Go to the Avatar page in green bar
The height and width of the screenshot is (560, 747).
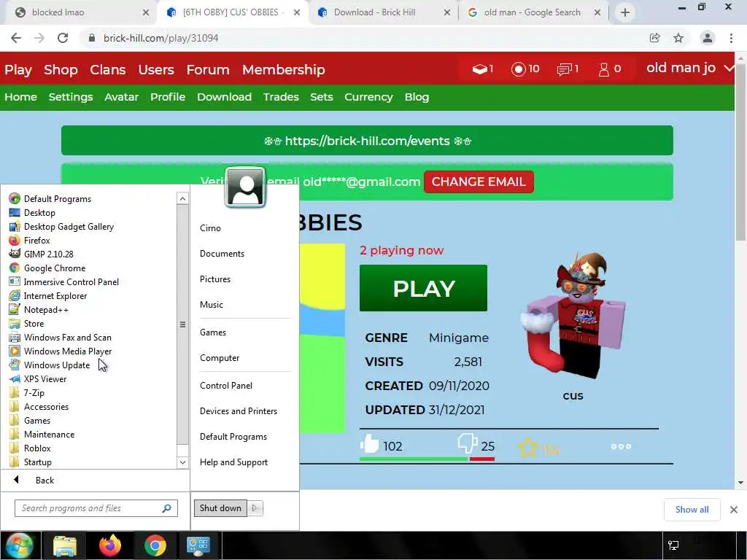pos(122,97)
